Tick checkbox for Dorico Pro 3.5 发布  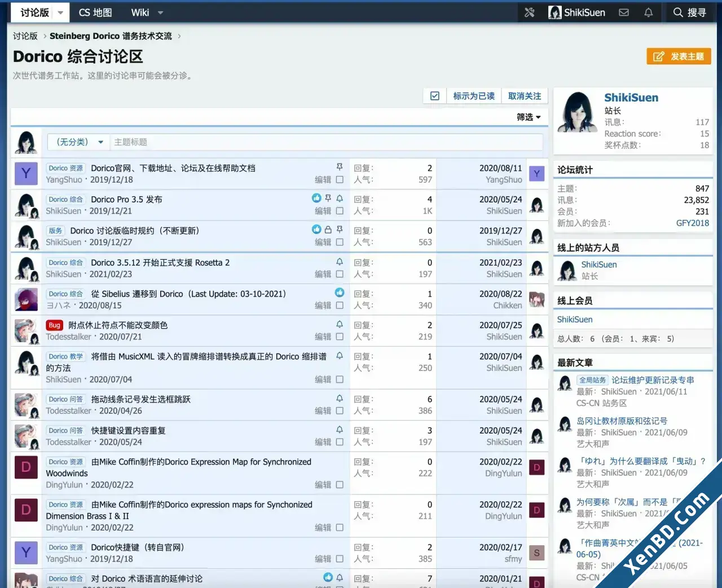pyautogui.click(x=340, y=211)
